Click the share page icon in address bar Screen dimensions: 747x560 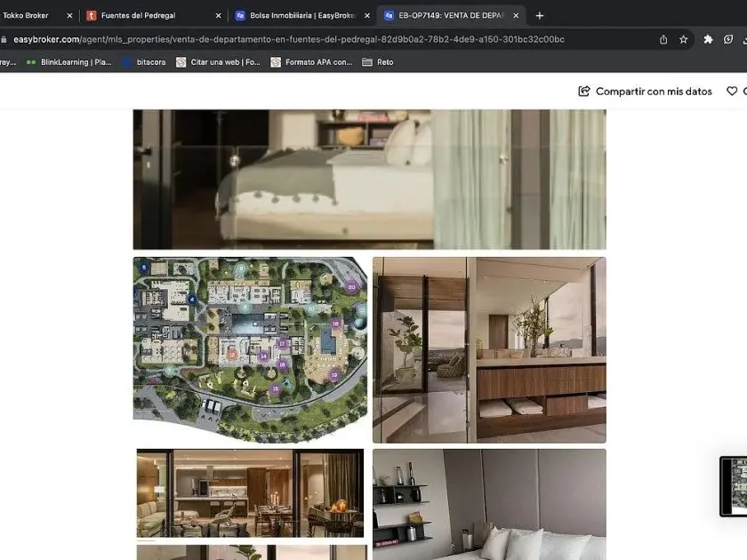[663, 39]
